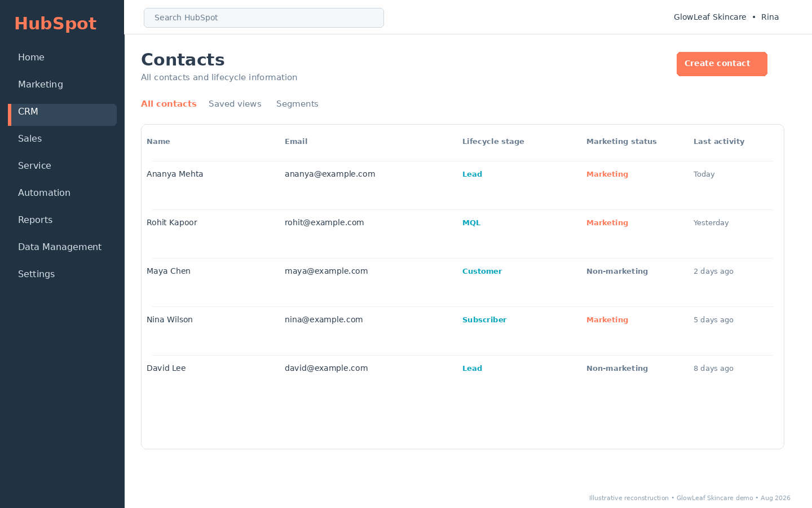Switch to the Saved views tab
The width and height of the screenshot is (812, 508).
click(x=235, y=104)
